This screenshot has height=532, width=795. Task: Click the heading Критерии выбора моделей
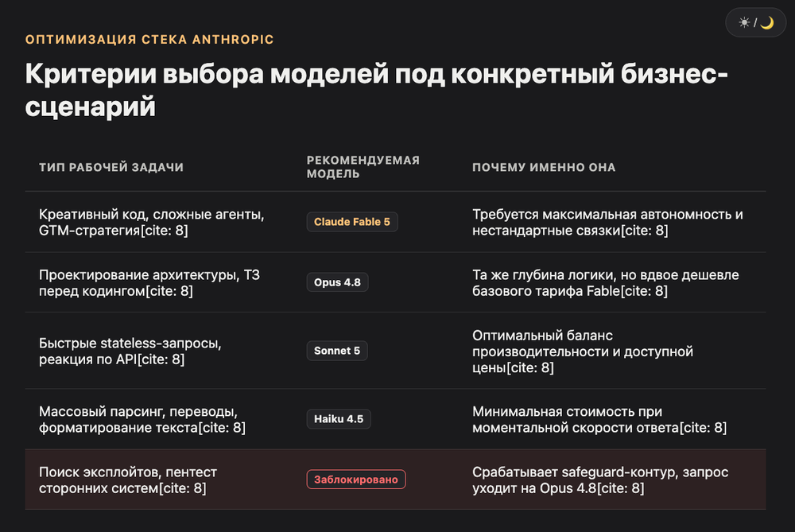click(x=376, y=90)
